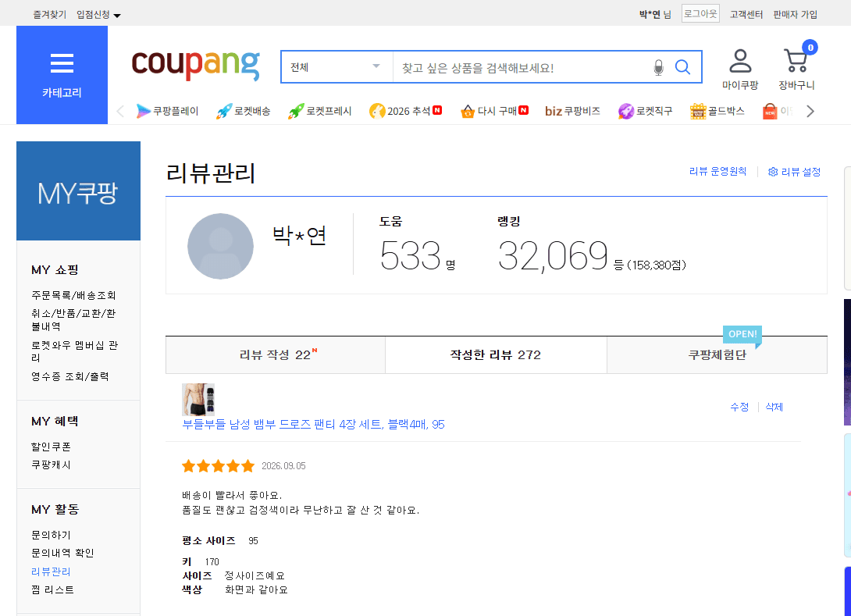This screenshot has width=851, height=616.
Task: Open 로켓배송 shortcut
Action: [x=243, y=112]
